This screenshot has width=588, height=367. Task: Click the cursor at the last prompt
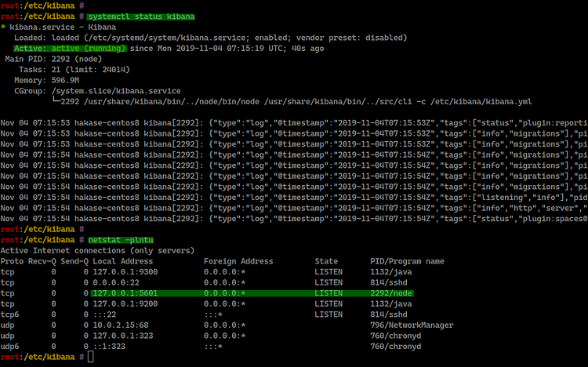coord(91,357)
